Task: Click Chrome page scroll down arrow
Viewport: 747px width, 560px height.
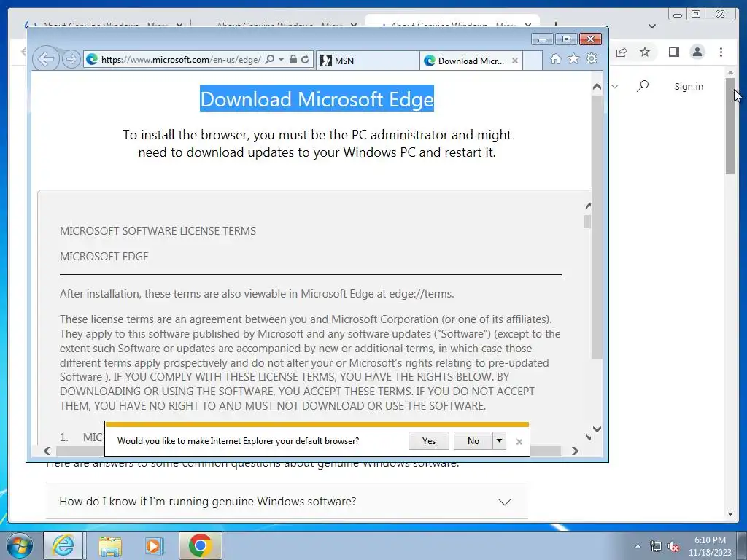Action: pos(731,514)
